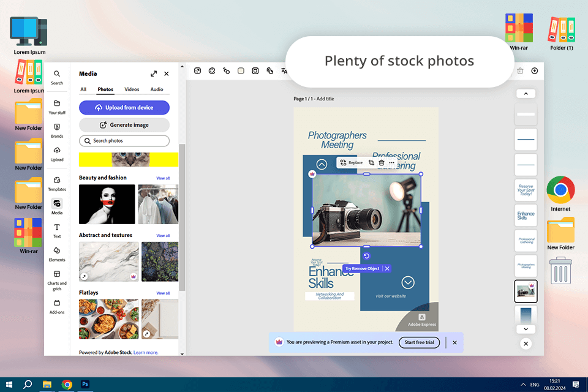The image size is (588, 392).
Task: Switch to the Audio tab
Action: coord(157,89)
